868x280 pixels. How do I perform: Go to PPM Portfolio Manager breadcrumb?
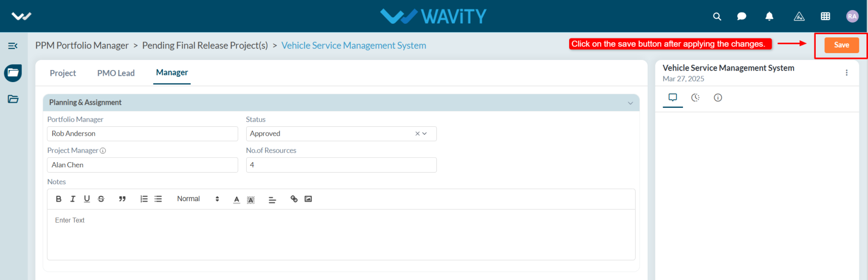pos(82,45)
